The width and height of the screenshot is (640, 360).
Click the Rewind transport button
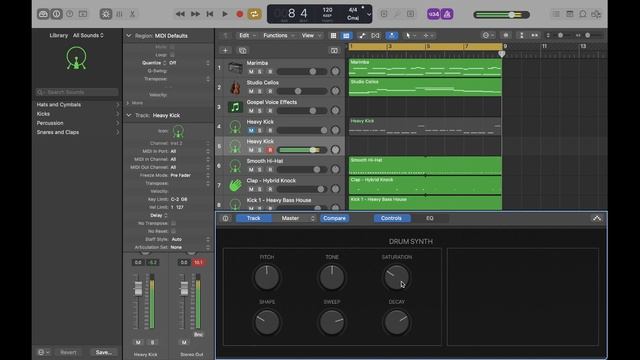click(180, 14)
